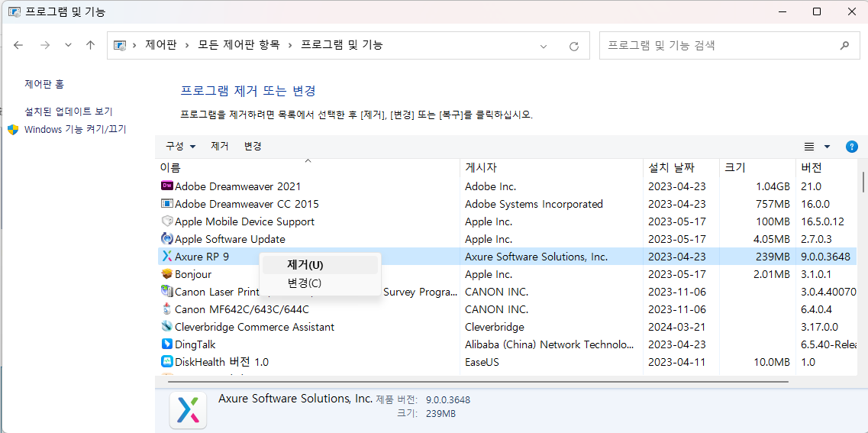Click the Adobe Dreamweaver 2021 Dw icon
This screenshot has width=868, height=433.
[x=166, y=186]
